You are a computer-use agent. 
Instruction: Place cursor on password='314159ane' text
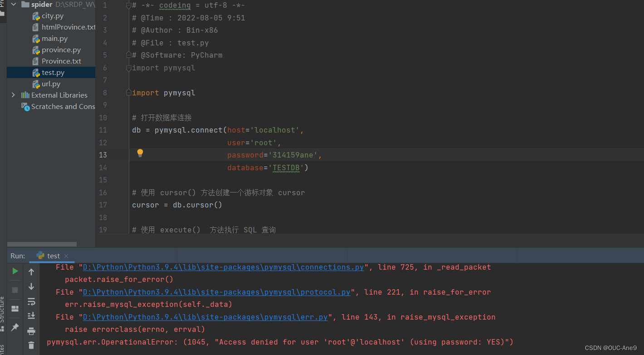point(272,155)
